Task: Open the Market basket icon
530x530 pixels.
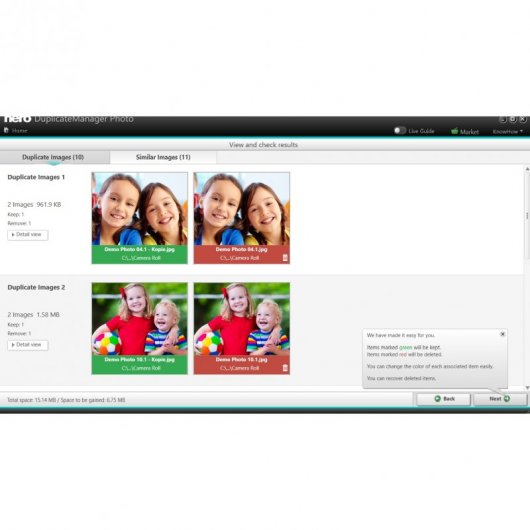Action: click(x=455, y=131)
